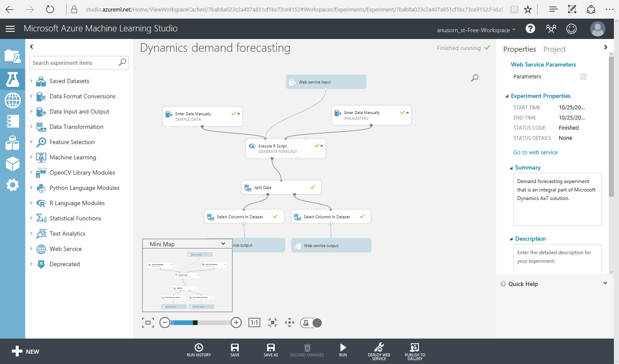
Task: Expand Machine Learning category
Action: click(x=31, y=157)
